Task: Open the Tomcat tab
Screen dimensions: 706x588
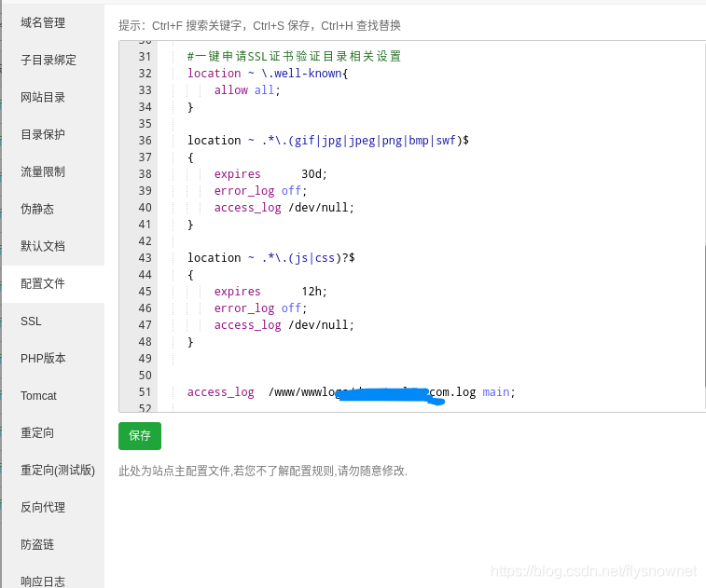Action: [38, 395]
